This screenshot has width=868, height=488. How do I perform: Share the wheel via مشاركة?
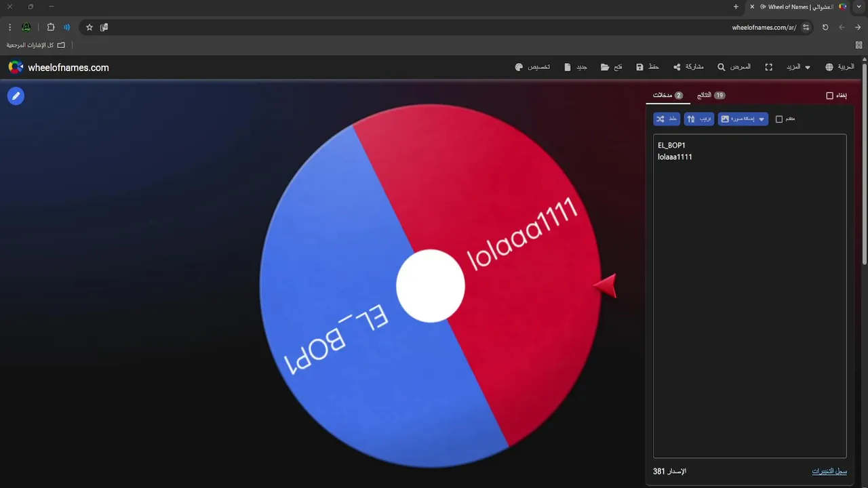[x=688, y=67]
